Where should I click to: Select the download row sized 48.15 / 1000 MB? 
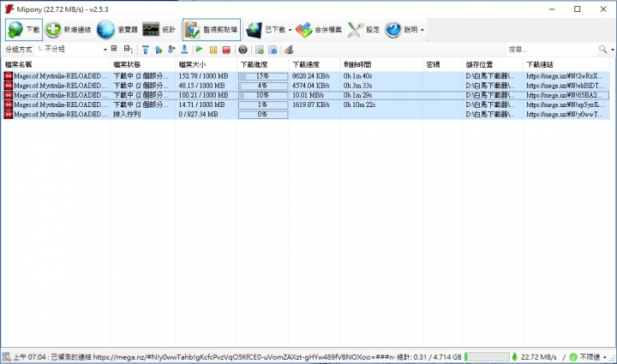[x=305, y=86]
